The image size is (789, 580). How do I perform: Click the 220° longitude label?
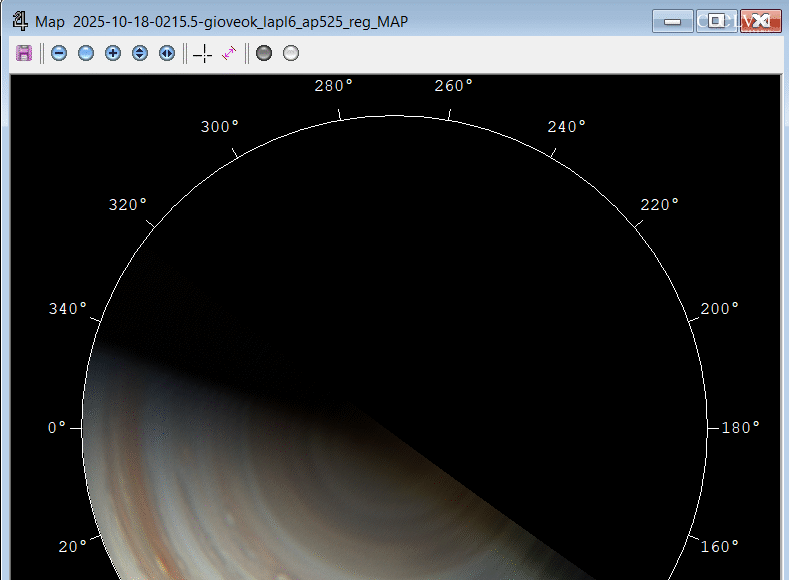click(x=659, y=204)
